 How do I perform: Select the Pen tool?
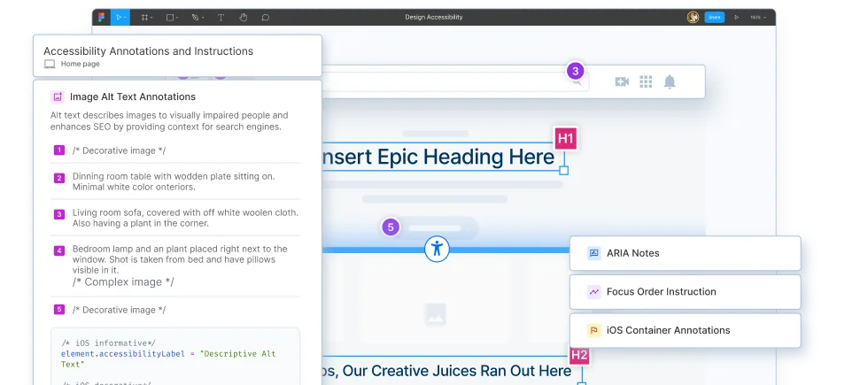(x=195, y=17)
